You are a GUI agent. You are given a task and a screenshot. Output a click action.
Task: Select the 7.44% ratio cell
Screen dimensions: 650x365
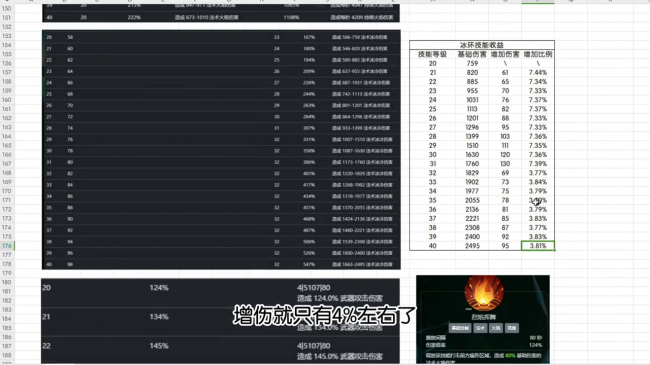538,73
